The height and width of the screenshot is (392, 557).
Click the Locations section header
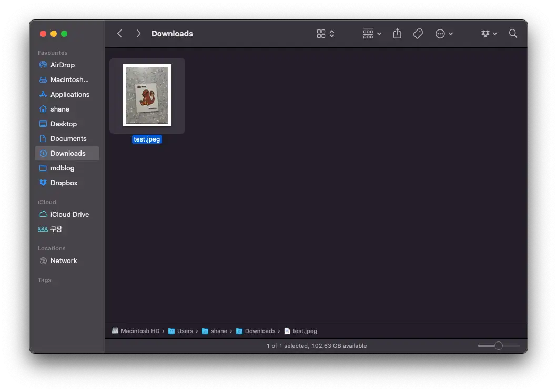pyautogui.click(x=52, y=248)
